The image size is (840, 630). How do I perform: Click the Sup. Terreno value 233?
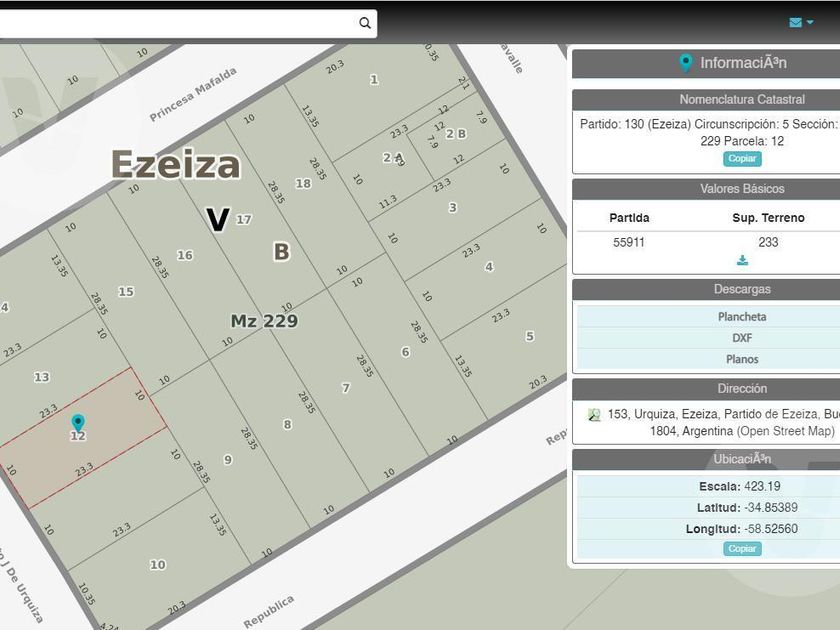[768, 242]
